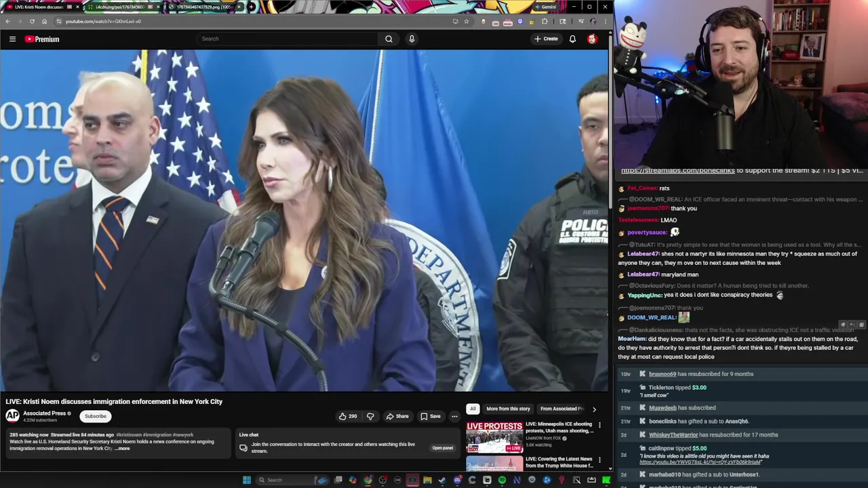The height and width of the screenshot is (488, 868).
Task: Reload the browser page
Action: click(x=31, y=21)
